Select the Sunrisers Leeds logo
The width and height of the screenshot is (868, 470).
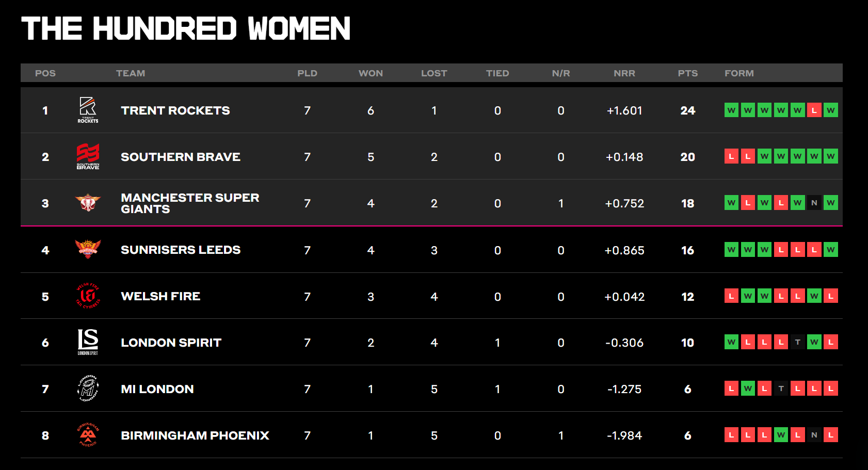88,249
